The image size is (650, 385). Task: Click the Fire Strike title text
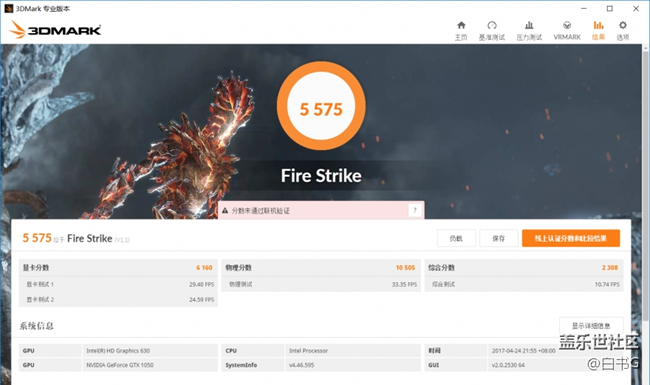click(x=321, y=176)
